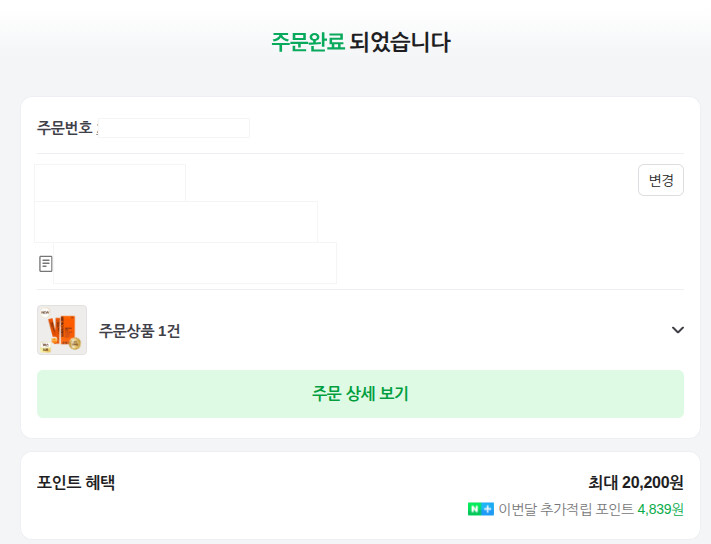Click the ordered product thumbnail image

point(62,330)
